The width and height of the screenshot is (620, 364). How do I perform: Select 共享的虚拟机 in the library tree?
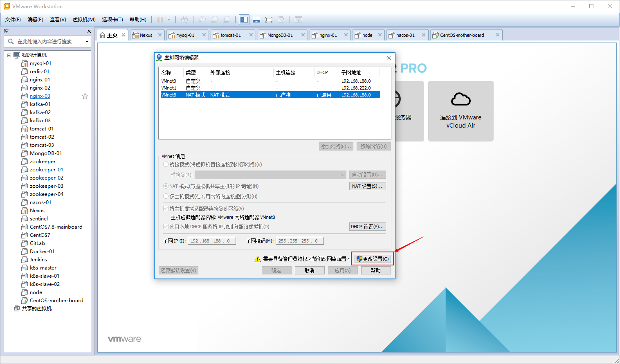(x=37, y=309)
